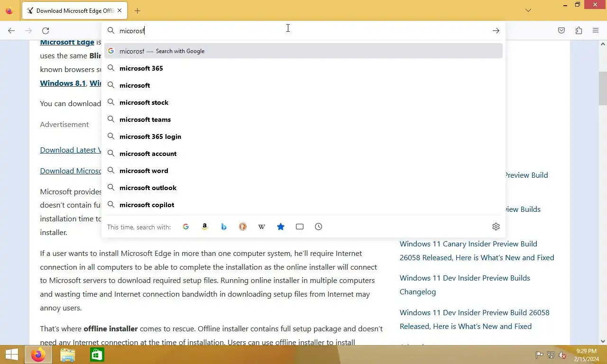The height and width of the screenshot is (364, 607).
Task: Search this time with Wikipedia icon
Action: (x=262, y=227)
